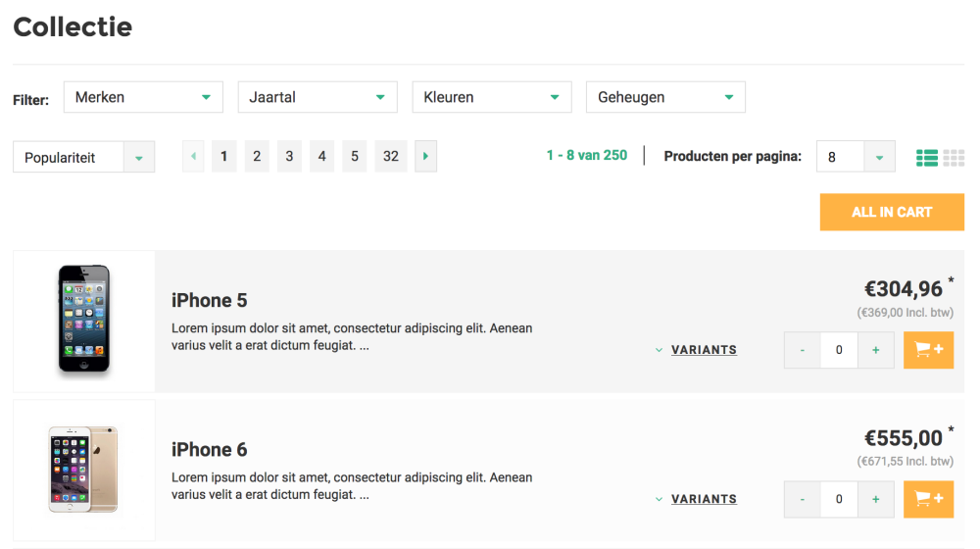
Task: Jump to last page 32
Action: click(391, 156)
